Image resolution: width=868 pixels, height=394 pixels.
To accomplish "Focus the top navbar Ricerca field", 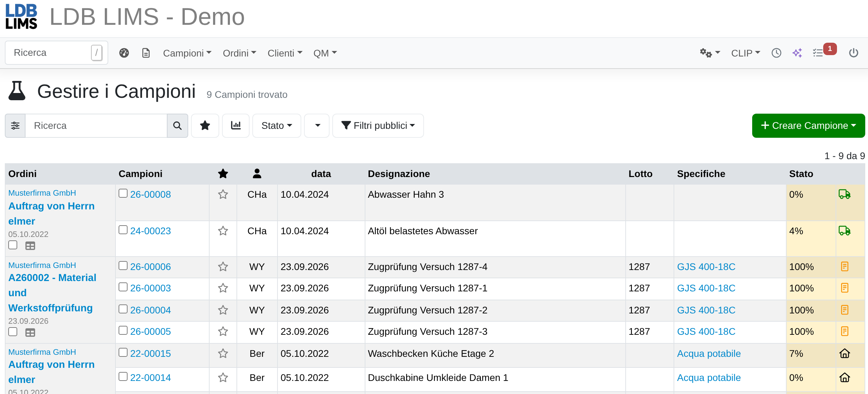I will (57, 53).
